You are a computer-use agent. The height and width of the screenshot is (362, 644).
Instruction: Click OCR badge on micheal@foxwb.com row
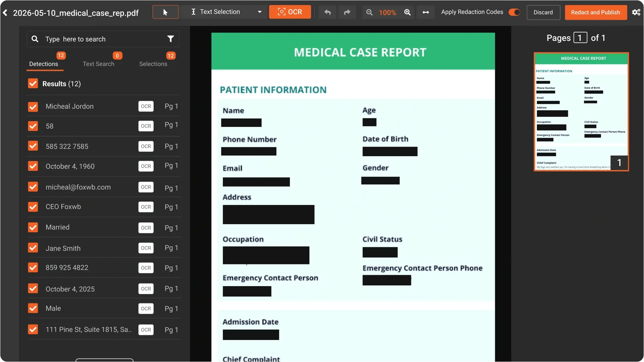146,187
